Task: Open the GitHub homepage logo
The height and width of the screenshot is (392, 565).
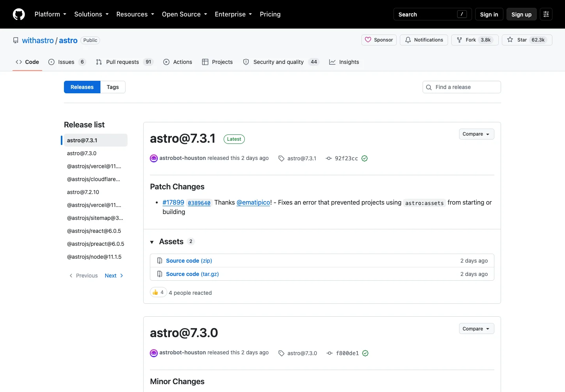Action: 19,14
